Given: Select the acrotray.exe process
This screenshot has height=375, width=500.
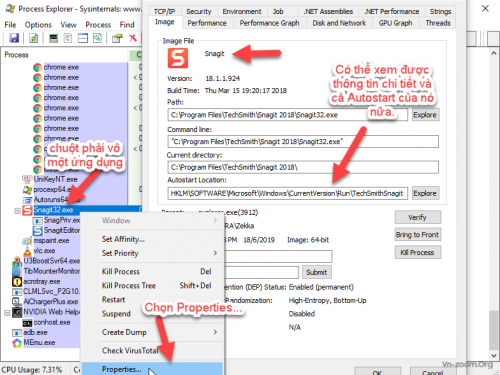Looking at the screenshot, I should [42, 281].
